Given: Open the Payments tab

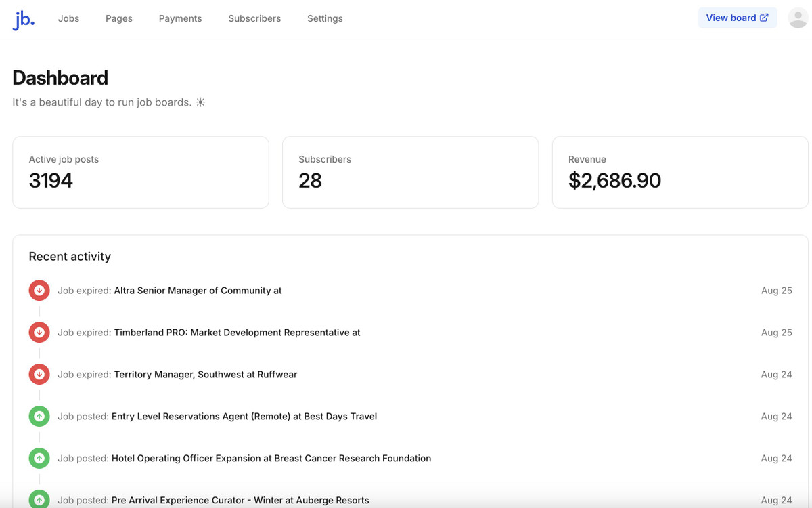Looking at the screenshot, I should [x=180, y=18].
